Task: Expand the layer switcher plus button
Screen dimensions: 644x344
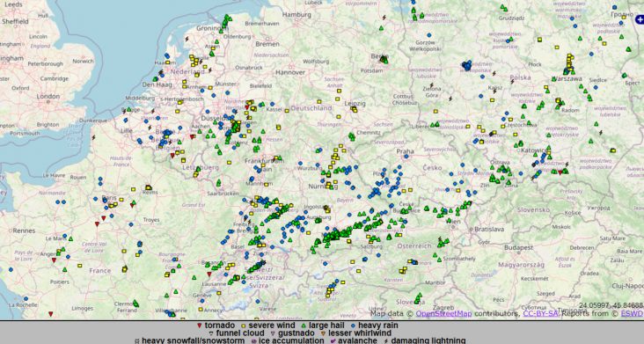Action: (x=640, y=19)
